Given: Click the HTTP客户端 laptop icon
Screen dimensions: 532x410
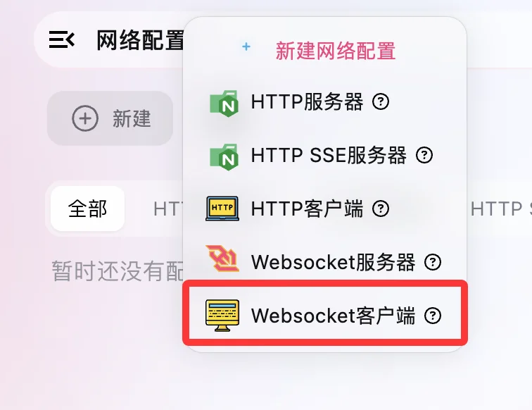Looking at the screenshot, I should pyautogui.click(x=222, y=209).
